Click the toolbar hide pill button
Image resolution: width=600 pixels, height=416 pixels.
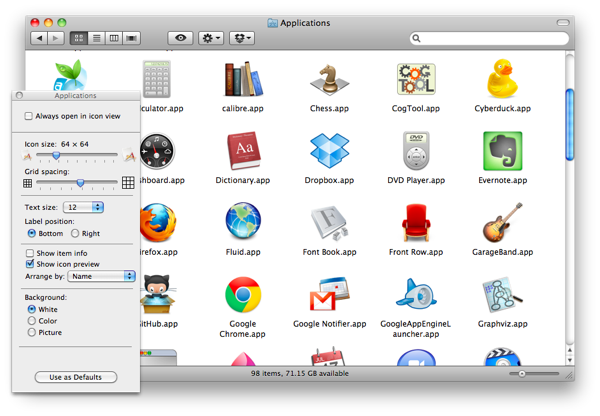563,23
